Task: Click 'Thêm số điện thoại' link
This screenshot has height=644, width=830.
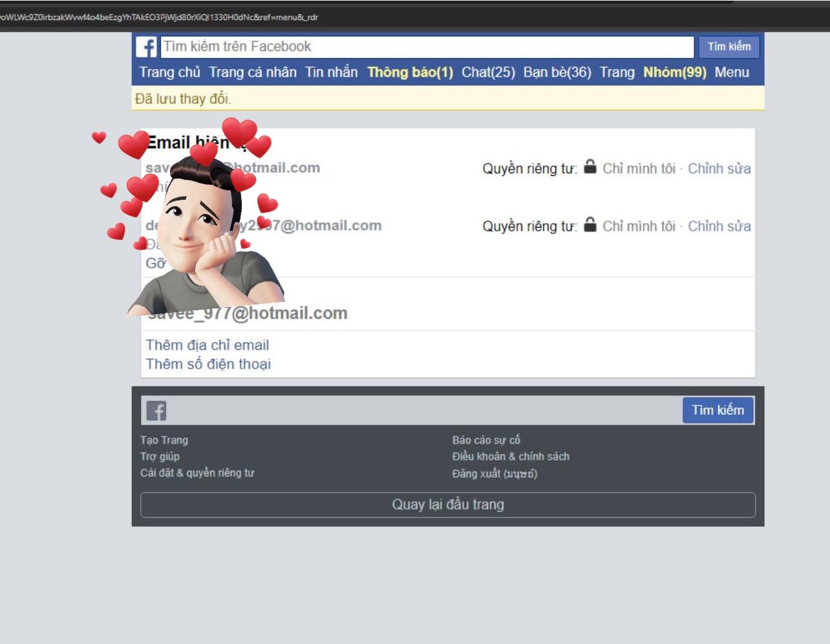Action: pyautogui.click(x=208, y=364)
